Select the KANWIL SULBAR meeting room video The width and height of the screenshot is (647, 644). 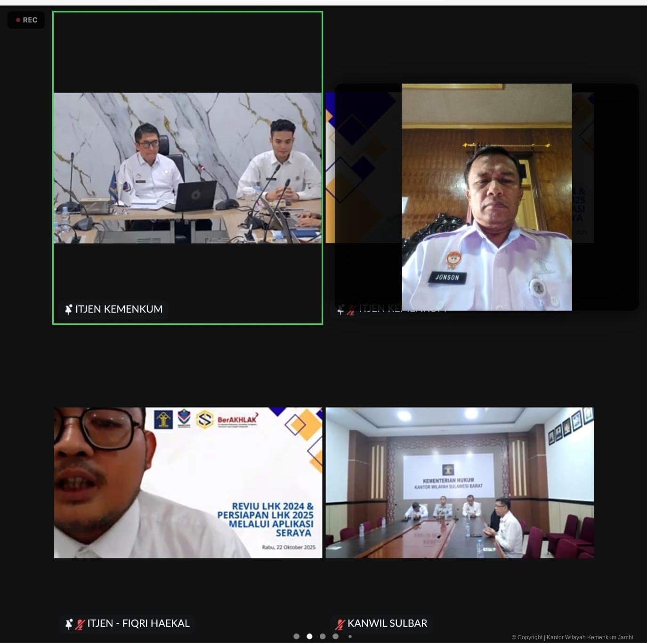pos(460,483)
